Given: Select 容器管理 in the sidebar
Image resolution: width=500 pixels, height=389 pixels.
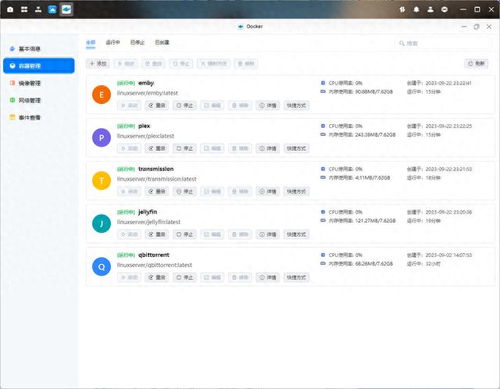Looking at the screenshot, I should (x=39, y=66).
